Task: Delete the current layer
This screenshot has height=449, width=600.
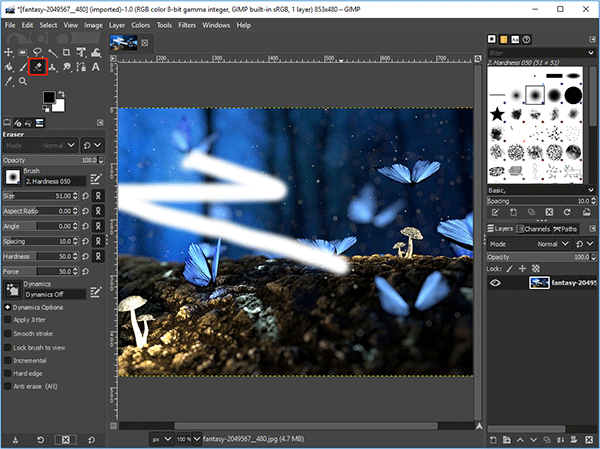Action: [x=589, y=440]
